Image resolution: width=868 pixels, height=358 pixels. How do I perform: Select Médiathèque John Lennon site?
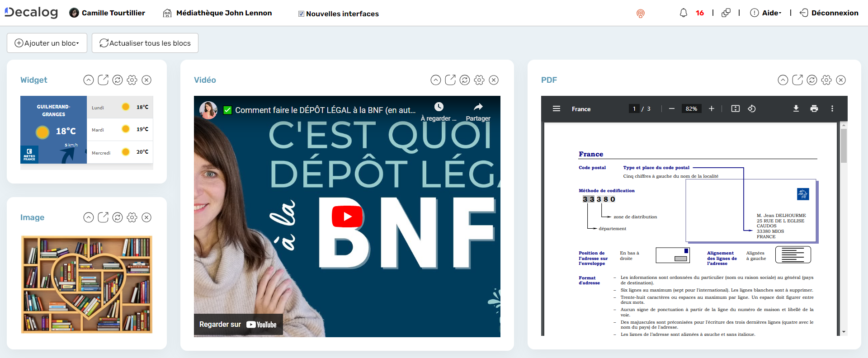click(217, 13)
